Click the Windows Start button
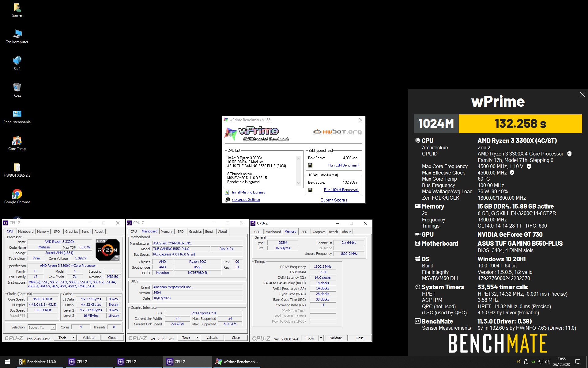This screenshot has height=368, width=588. coord(7,362)
